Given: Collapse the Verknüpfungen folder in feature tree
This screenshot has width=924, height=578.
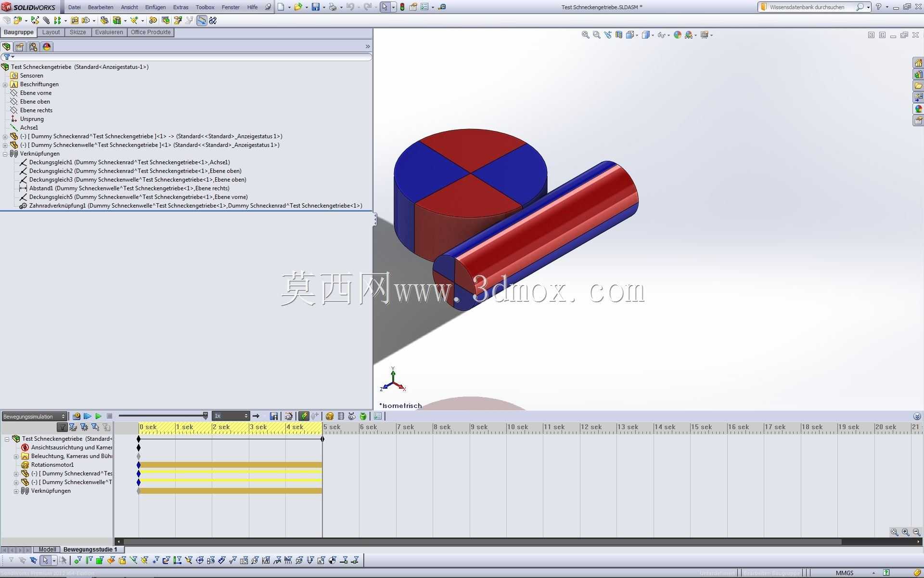Looking at the screenshot, I should tap(5, 154).
